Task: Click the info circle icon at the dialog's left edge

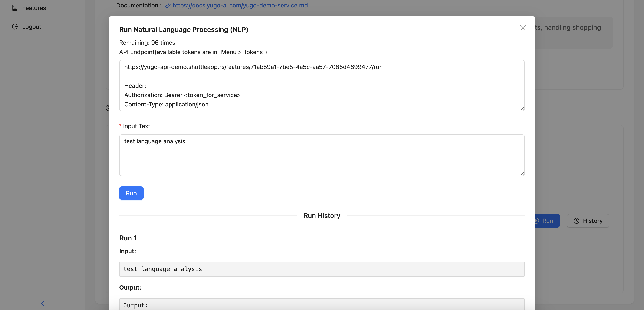Action: (107, 108)
